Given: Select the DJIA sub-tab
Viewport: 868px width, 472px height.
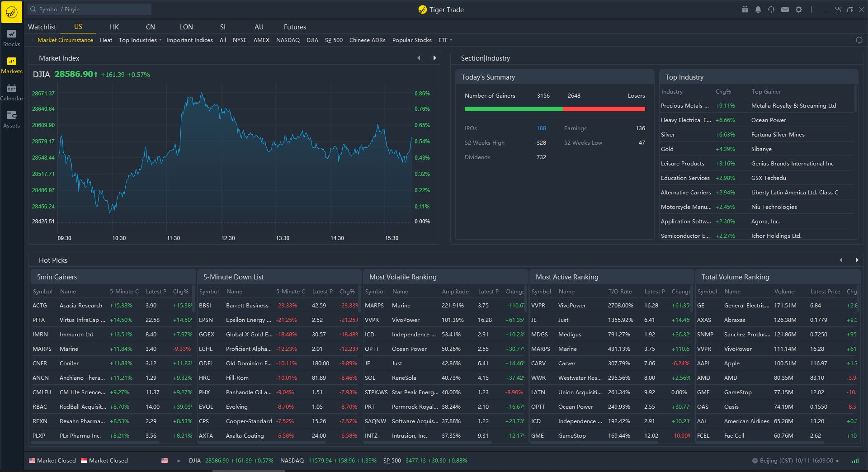Looking at the screenshot, I should [x=312, y=40].
